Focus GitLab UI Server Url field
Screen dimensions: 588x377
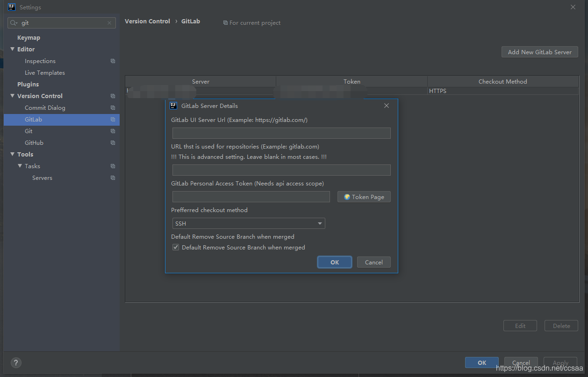[x=281, y=133]
